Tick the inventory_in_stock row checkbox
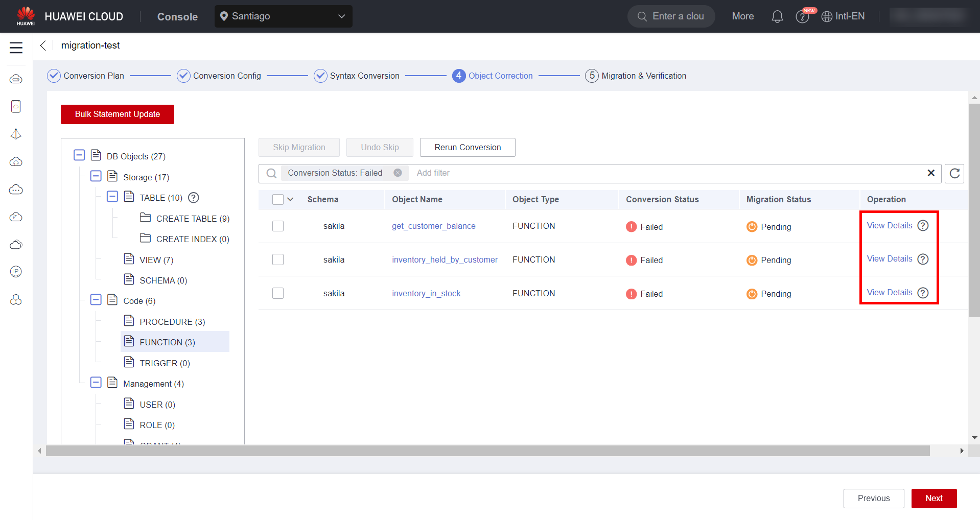980x520 pixels. (x=278, y=293)
